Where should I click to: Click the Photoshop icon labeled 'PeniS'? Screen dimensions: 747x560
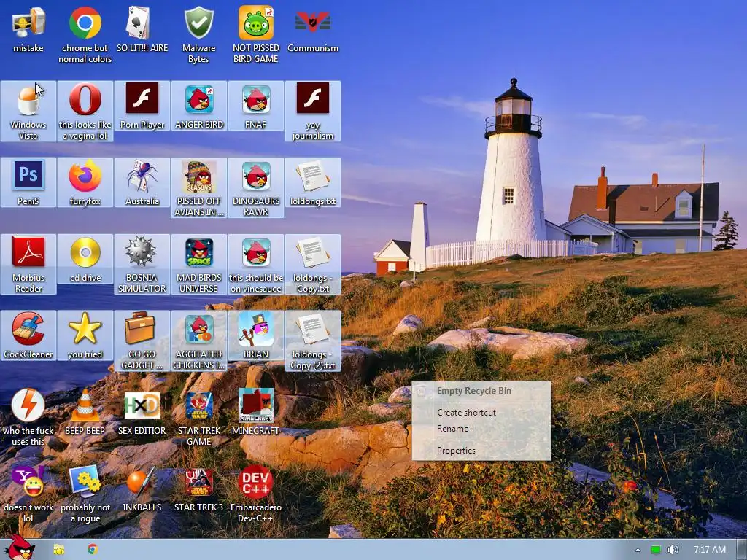tap(28, 182)
